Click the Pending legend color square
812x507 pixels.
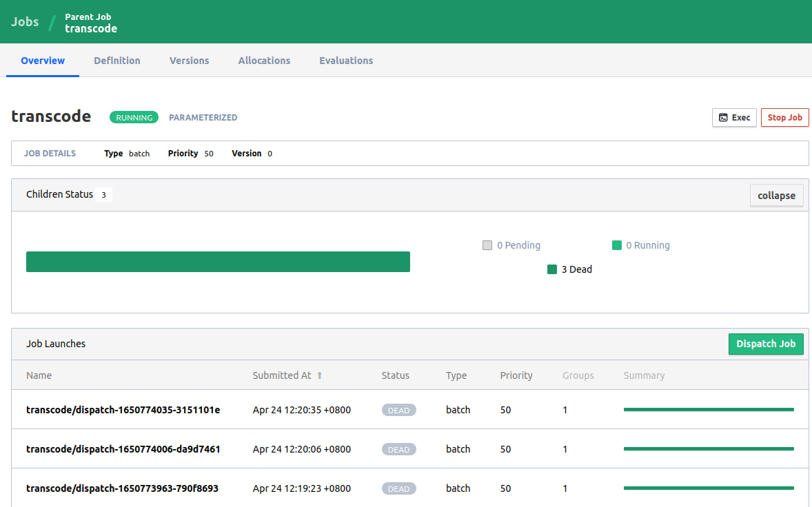tap(487, 245)
